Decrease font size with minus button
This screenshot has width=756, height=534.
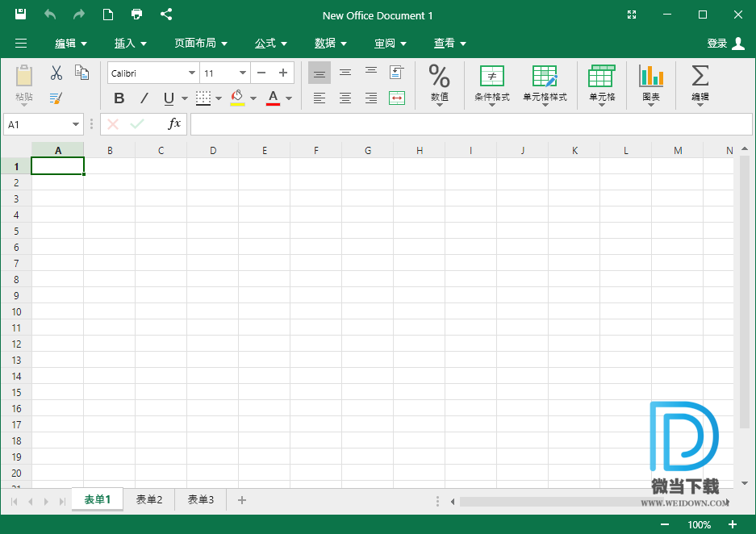click(261, 73)
